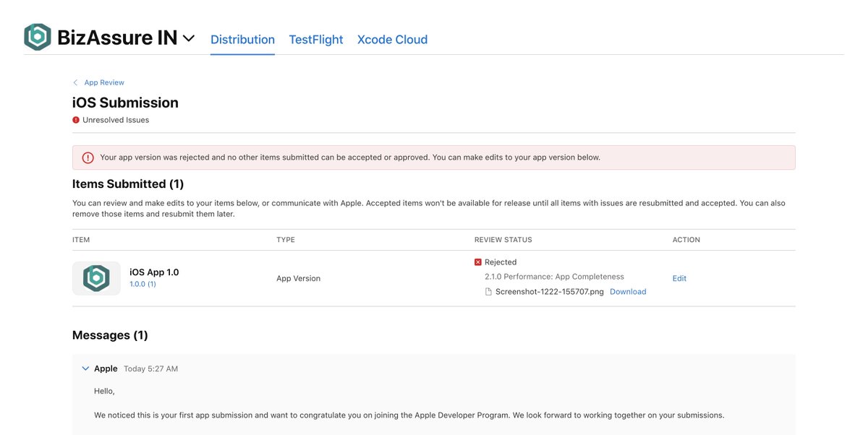Click the Messages (1) heading
868x435 pixels.
[110, 335]
